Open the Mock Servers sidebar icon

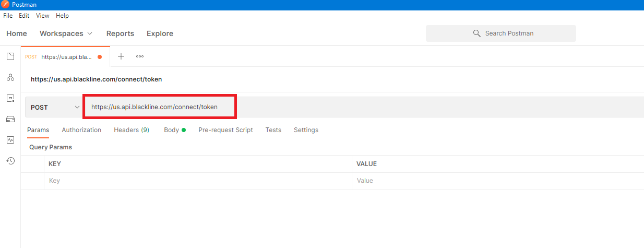(10, 119)
